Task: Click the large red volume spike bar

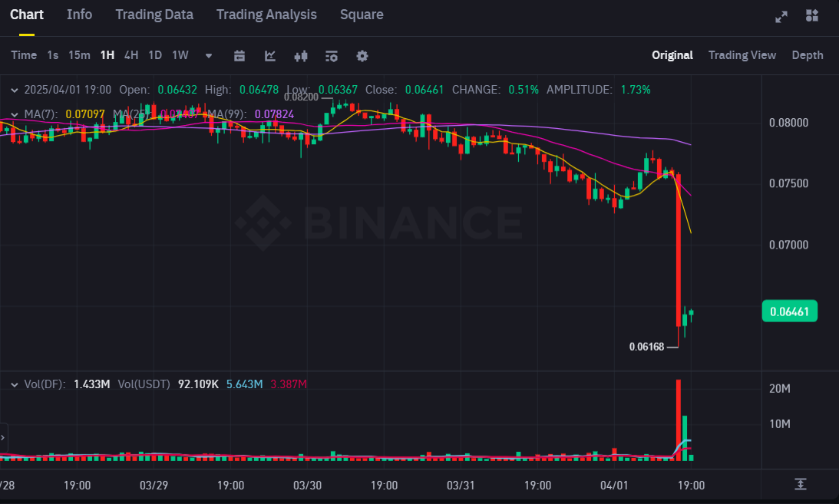Action: click(x=679, y=420)
